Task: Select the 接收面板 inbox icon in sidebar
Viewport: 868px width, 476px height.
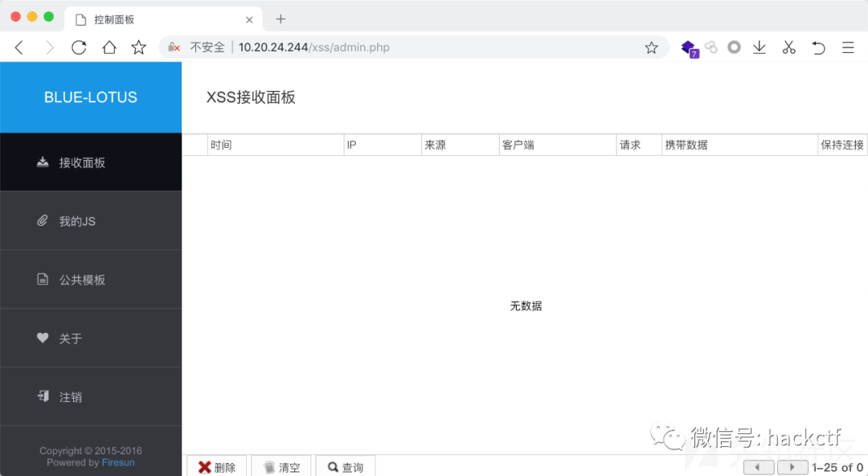Action: 43,162
